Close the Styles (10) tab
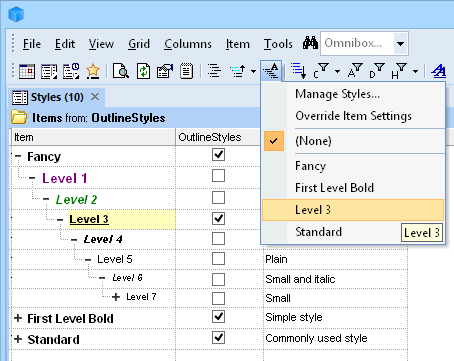Screen dimensions: 454x361 (95, 97)
